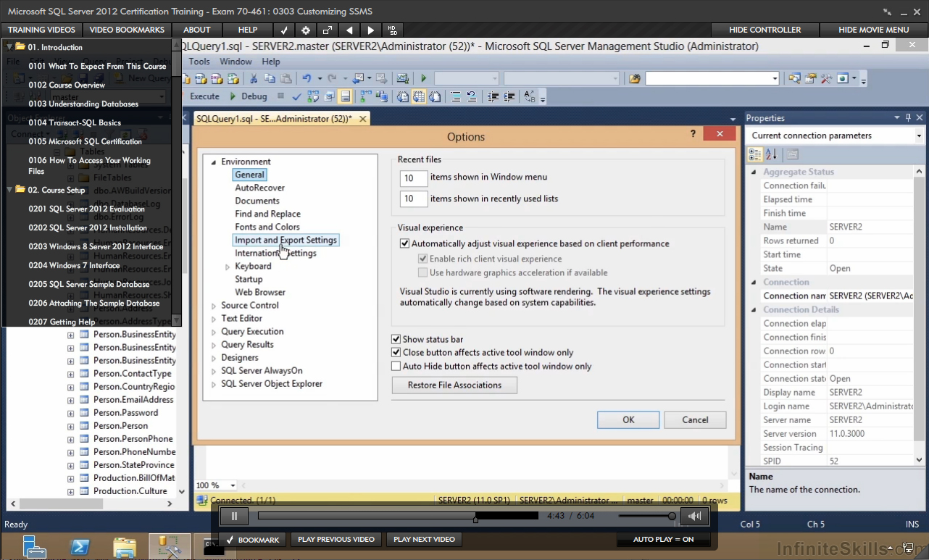The width and height of the screenshot is (929, 560).
Task: Click the video progress bar to seek
Action: click(x=398, y=517)
